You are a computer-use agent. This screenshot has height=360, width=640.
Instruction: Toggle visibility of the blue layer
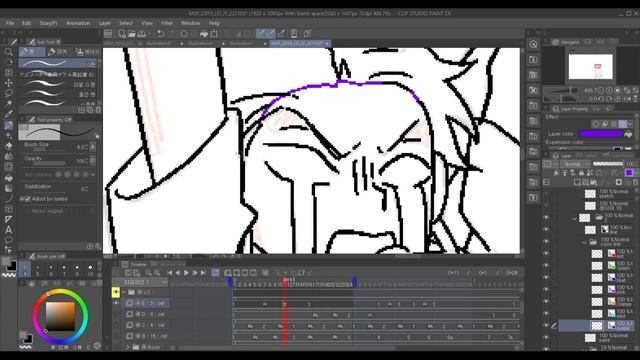pyautogui.click(x=546, y=277)
